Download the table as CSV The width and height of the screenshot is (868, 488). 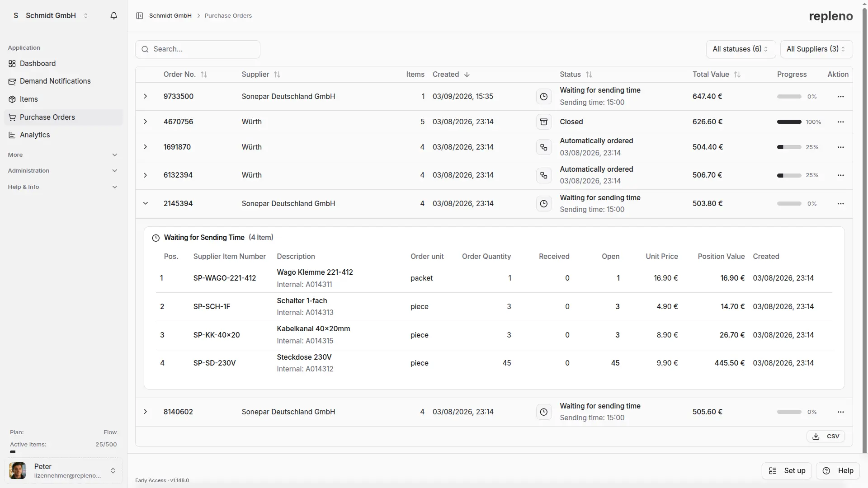826,436
